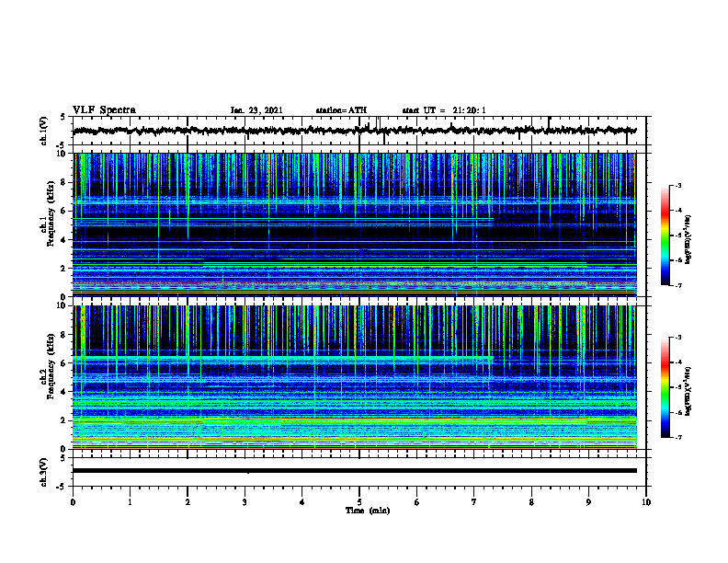This screenshot has width=728, height=563.
Task: Click the "8" kHz tick on ch.2 frequency axis
Action: [x=64, y=335]
